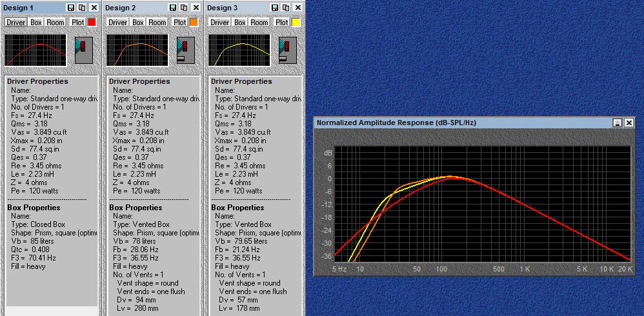Click 'Qms = 3.18' in Design 1
644x316 pixels.
coord(29,124)
